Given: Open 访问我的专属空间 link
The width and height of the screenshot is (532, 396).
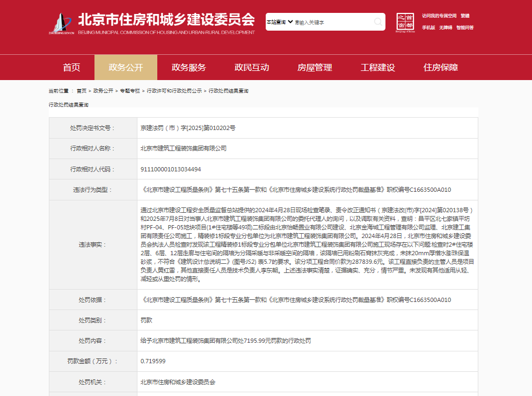Looking at the screenshot, I should (x=439, y=16).
